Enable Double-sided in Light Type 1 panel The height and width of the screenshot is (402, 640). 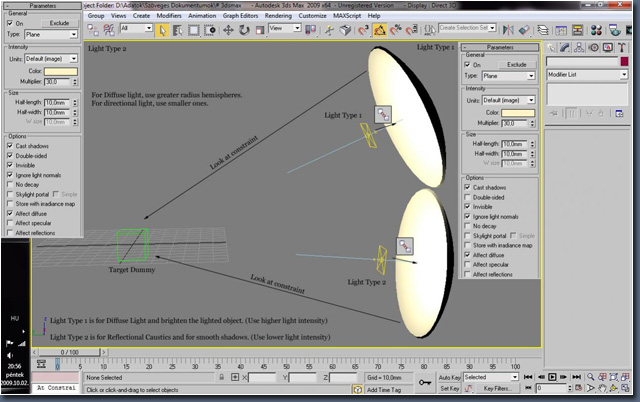click(467, 197)
